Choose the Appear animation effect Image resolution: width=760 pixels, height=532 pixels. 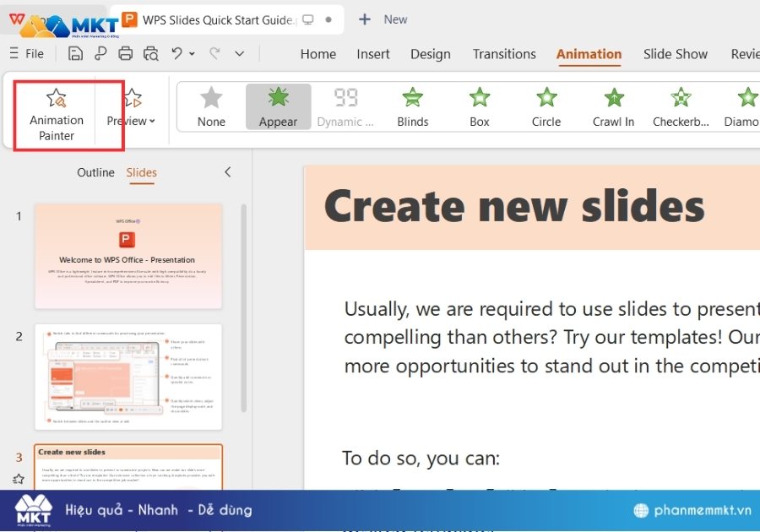point(278,106)
